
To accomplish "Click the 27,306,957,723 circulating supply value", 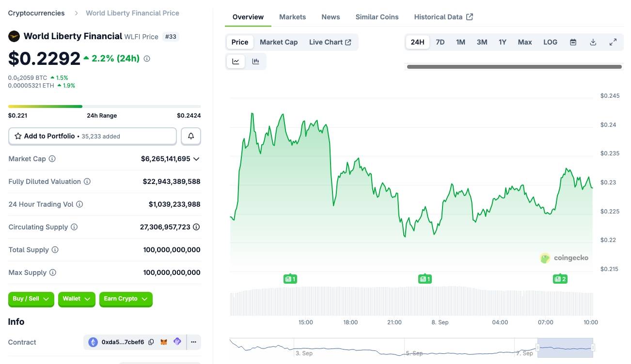I will coord(165,227).
